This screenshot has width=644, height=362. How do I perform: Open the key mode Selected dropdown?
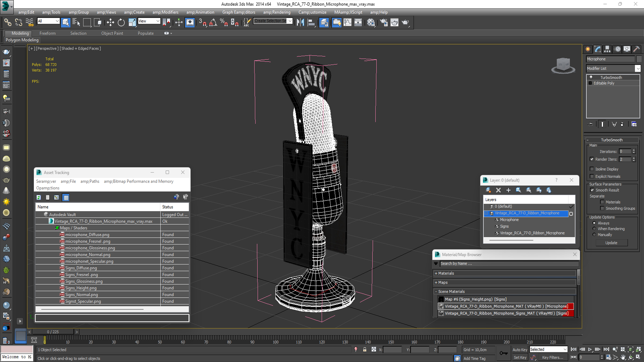tap(548, 350)
